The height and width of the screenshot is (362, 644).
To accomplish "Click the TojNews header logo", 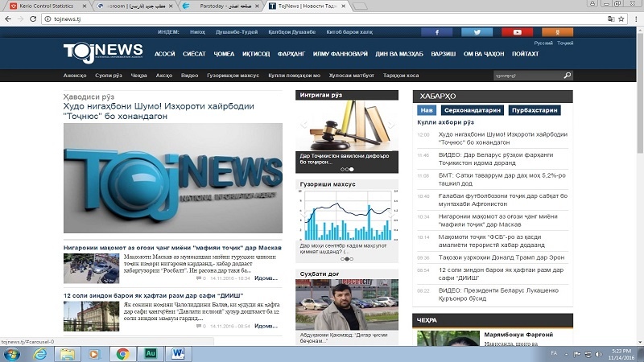I will pos(103,53).
